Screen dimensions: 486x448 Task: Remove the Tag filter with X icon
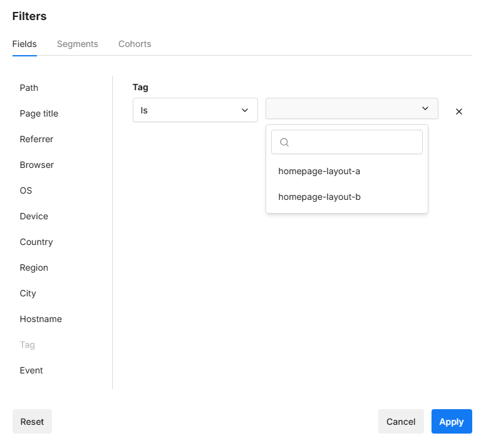pos(458,112)
